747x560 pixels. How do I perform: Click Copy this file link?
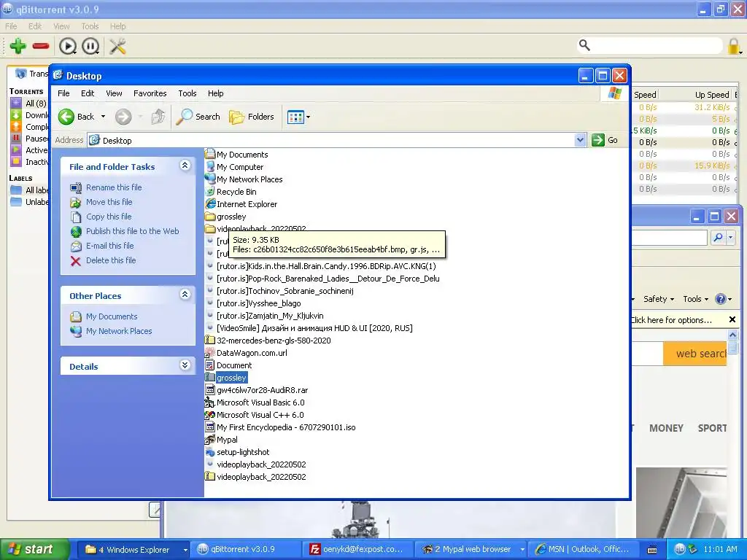click(109, 217)
